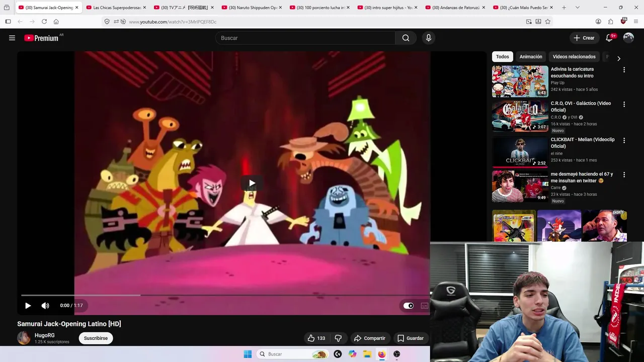
Task: Mute the video volume speaker
Action: 45,305
